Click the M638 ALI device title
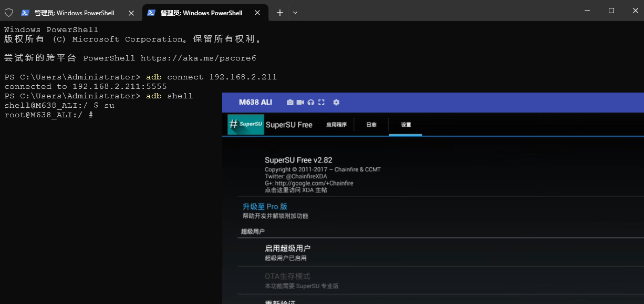 [x=255, y=102]
